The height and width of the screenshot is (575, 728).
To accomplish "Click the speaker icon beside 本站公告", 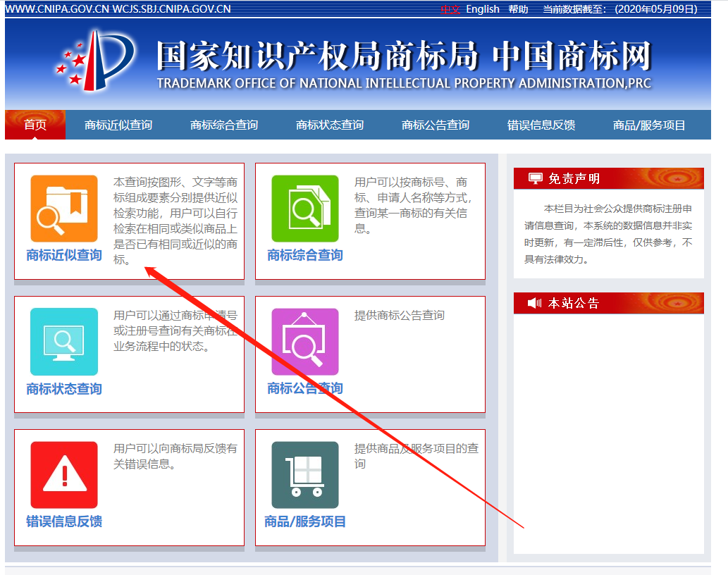I will coord(535,304).
